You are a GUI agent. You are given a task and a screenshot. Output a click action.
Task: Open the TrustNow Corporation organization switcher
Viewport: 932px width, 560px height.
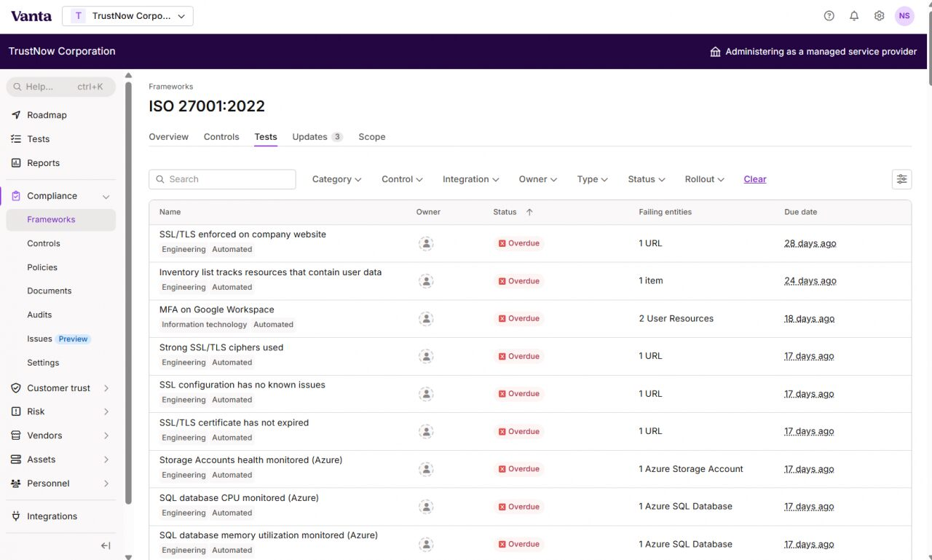pyautogui.click(x=127, y=16)
